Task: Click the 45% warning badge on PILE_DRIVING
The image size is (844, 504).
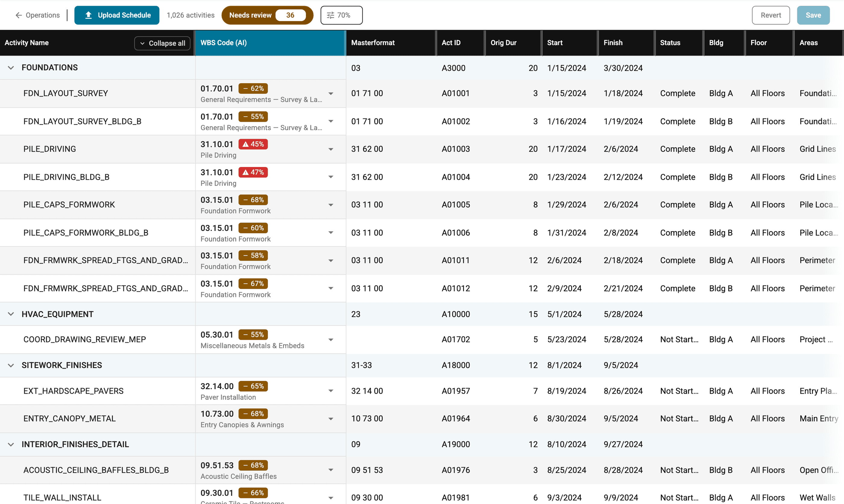Action: pos(253,144)
